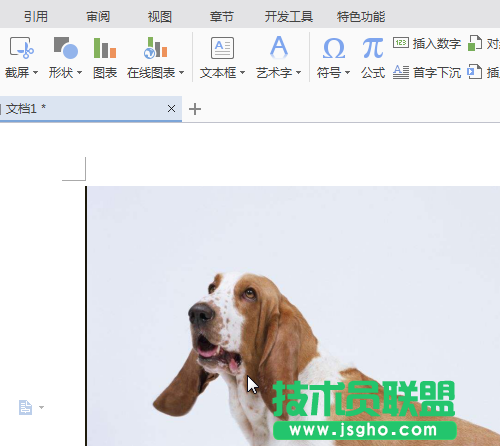Open the 开发工具 tab
Screen dimensions: 500x446
click(x=289, y=16)
